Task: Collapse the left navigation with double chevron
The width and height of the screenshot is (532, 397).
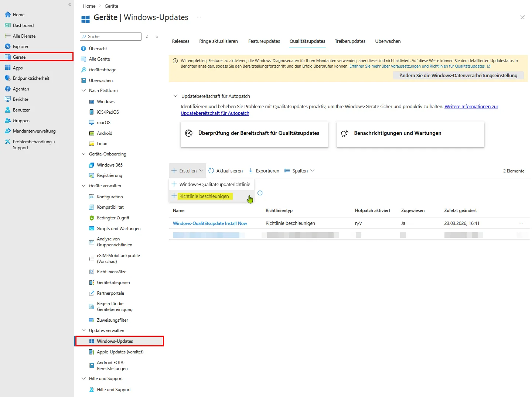Action: pyautogui.click(x=69, y=5)
